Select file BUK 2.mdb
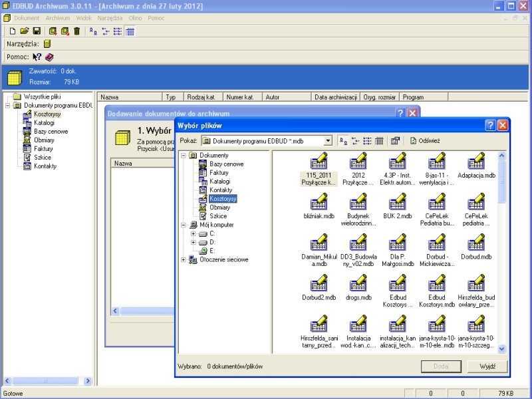Viewport: 532px width, 399px height. click(x=397, y=206)
